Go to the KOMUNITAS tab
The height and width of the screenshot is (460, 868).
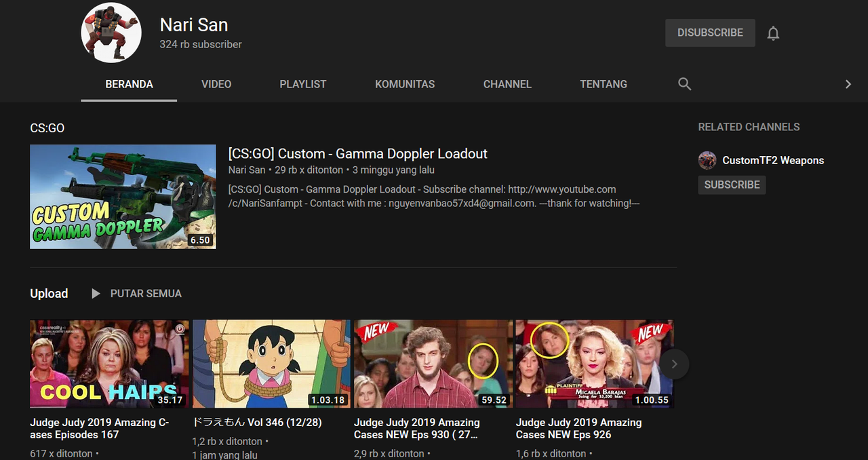[405, 84]
